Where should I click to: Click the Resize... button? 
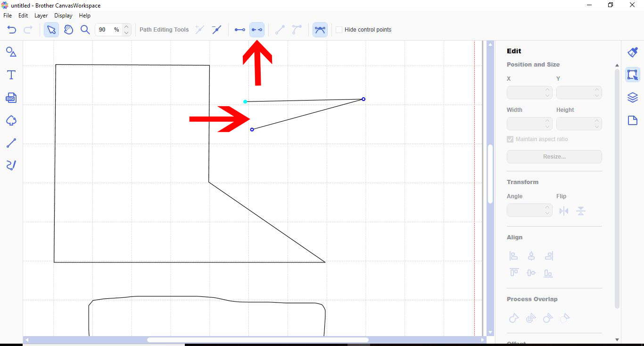(x=554, y=157)
